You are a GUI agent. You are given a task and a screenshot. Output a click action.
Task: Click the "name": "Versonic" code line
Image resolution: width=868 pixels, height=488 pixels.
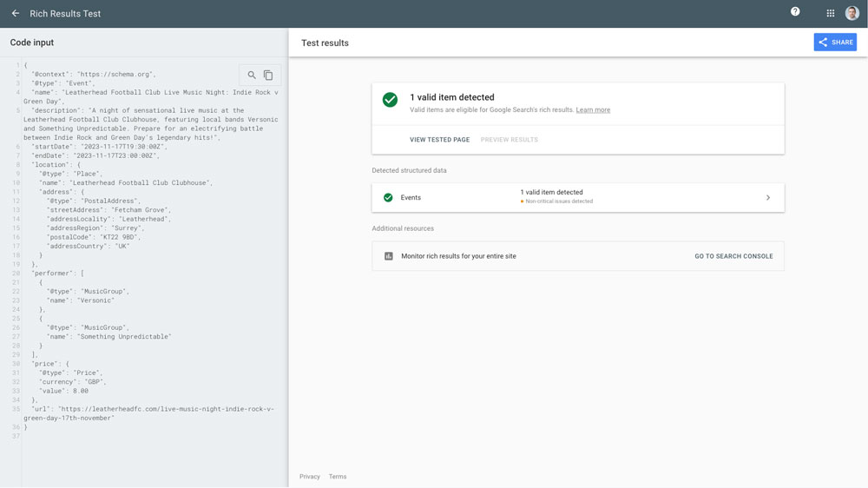tap(80, 300)
